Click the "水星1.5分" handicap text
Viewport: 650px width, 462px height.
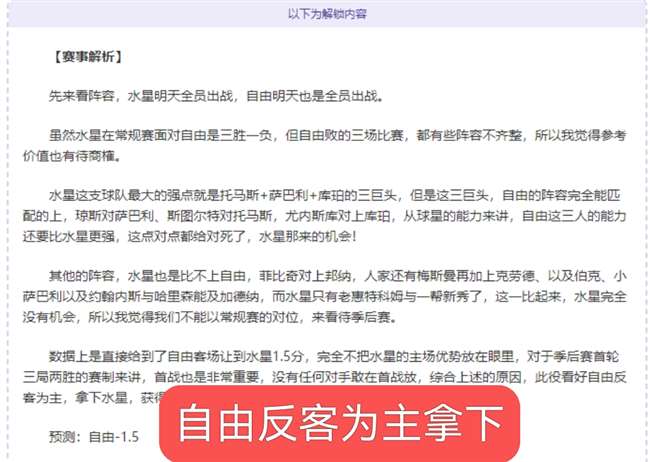[275, 356]
